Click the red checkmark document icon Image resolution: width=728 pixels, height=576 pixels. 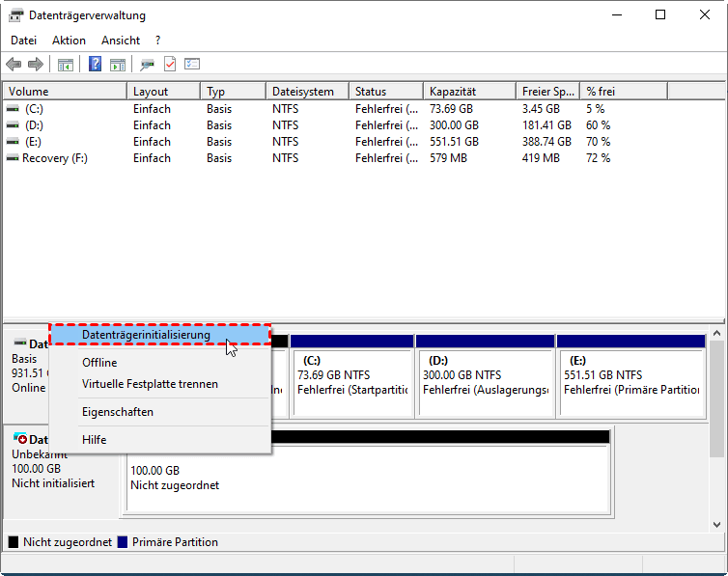point(170,64)
